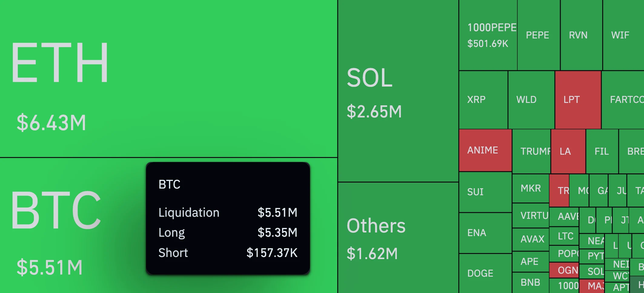644x293 pixels.
Task: Click the red ANIME tile
Action: tap(485, 150)
